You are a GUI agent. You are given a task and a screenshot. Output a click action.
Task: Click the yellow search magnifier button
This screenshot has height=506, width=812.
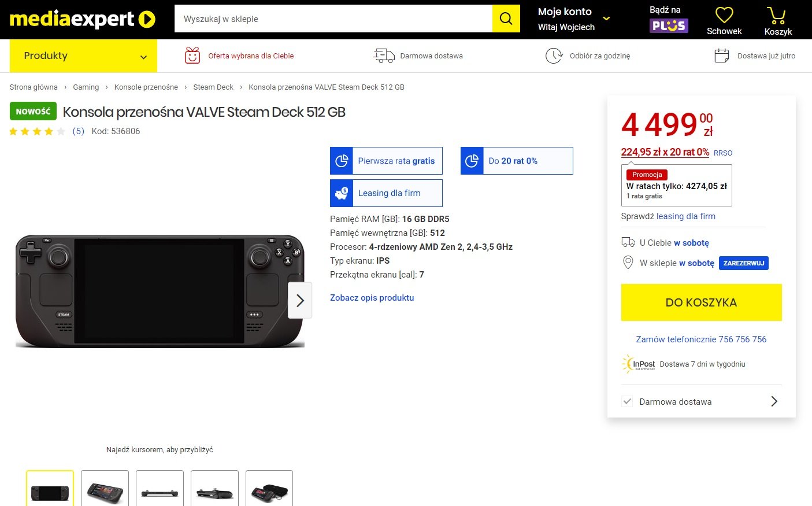[x=506, y=19]
